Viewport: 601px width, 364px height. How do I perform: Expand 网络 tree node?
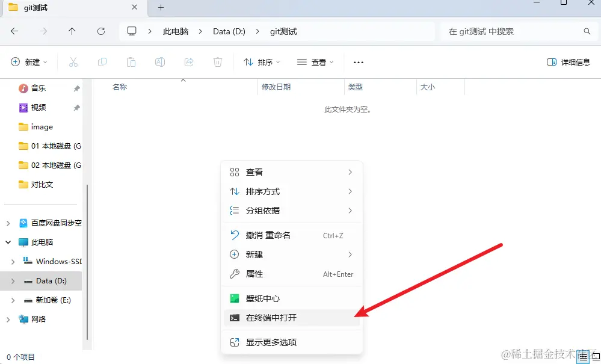8,319
